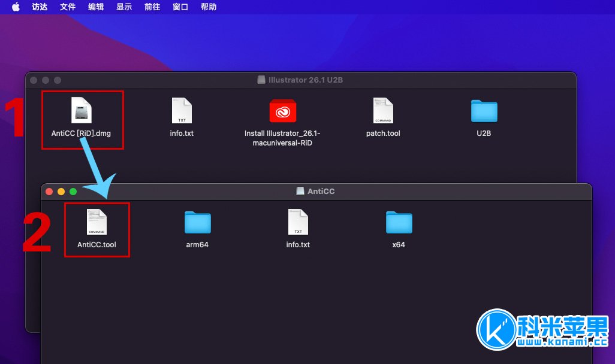Open the 窗口 menu
Image resolution: width=615 pixels, height=364 pixels.
point(180,7)
